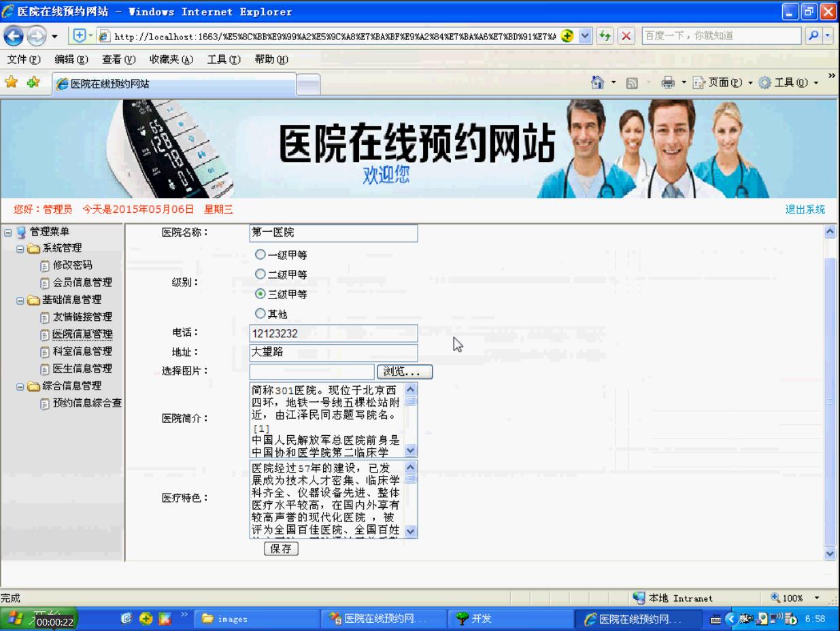Open the 查看 menu
Viewport: 840px width, 631px height.
pyautogui.click(x=119, y=60)
